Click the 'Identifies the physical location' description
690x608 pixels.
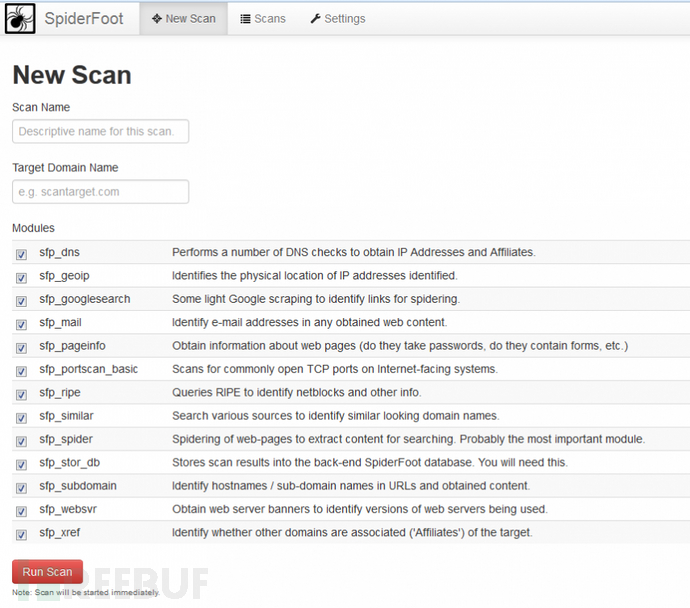315,275
